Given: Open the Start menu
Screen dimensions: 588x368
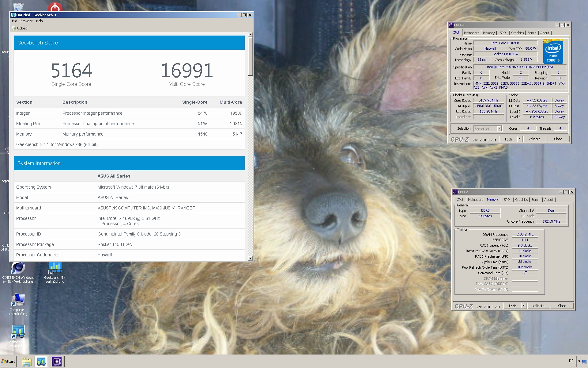Looking at the screenshot, I should [x=9, y=362].
